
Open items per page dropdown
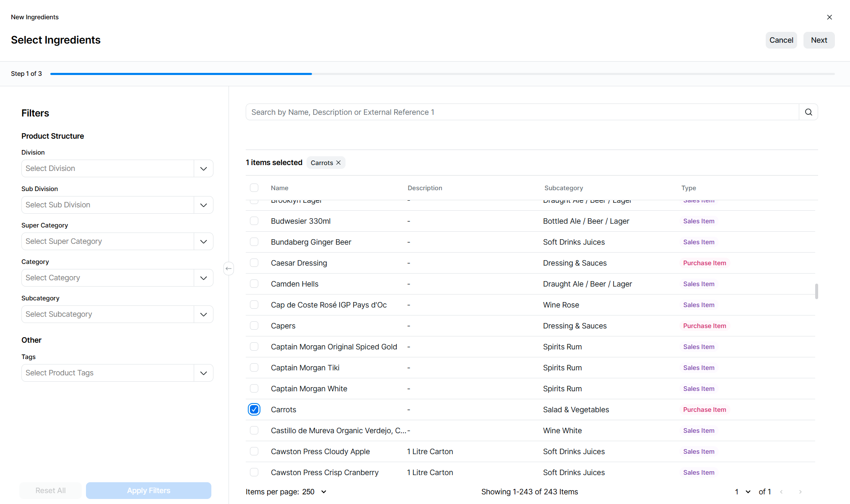pyautogui.click(x=323, y=492)
